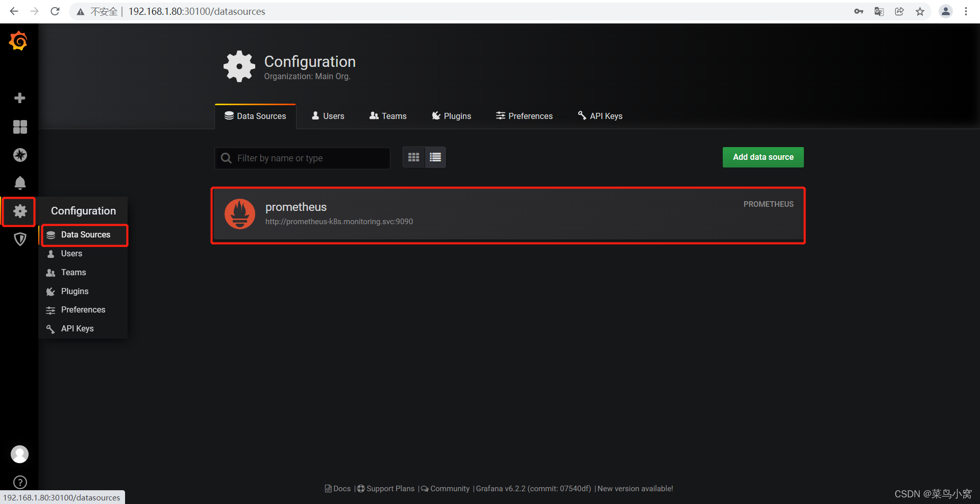Click the prometheus-k8s.monitoring.svc:9090 URL text
980x504 pixels.
(339, 222)
